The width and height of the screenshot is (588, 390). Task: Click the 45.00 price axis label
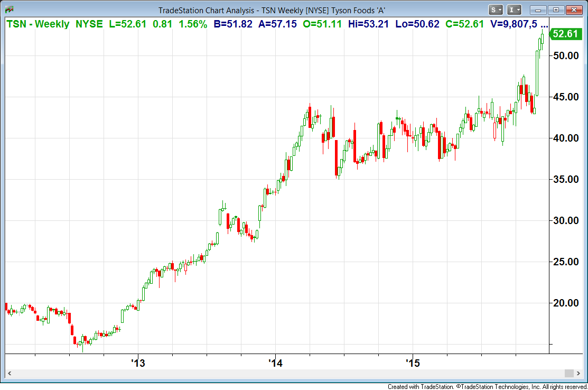click(x=566, y=97)
